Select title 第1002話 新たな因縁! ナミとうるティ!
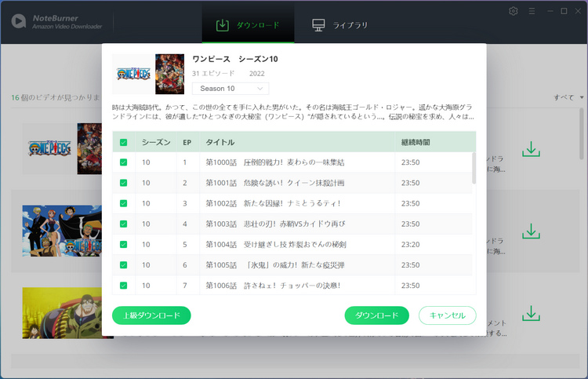Viewport: 588px width, 379px height. point(273,203)
